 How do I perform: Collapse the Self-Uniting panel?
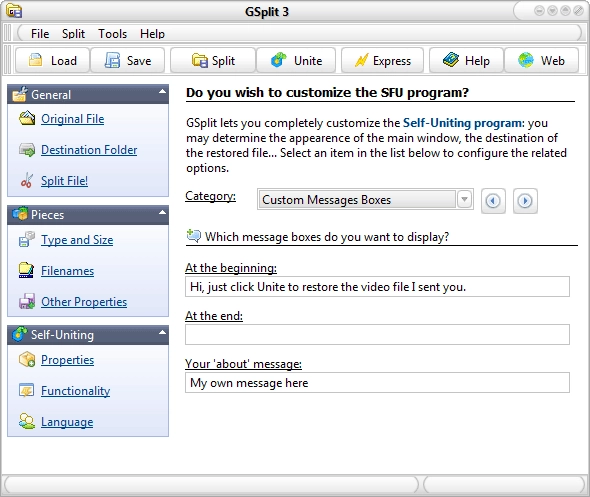[x=162, y=333]
